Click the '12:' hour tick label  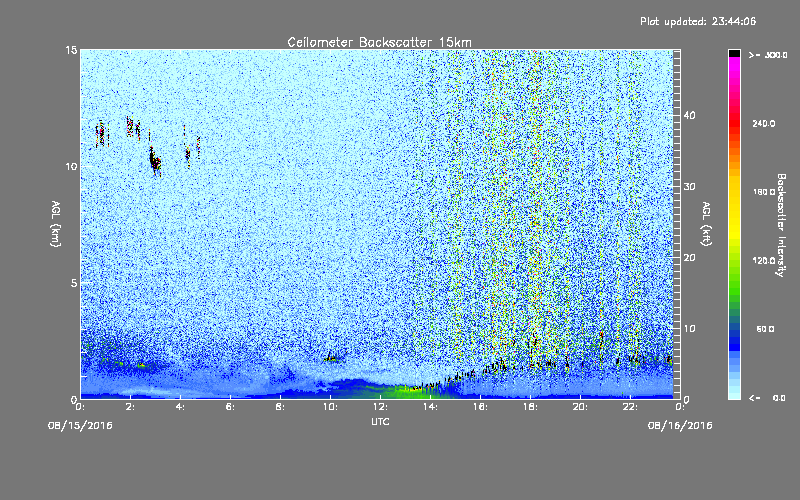tap(380, 407)
